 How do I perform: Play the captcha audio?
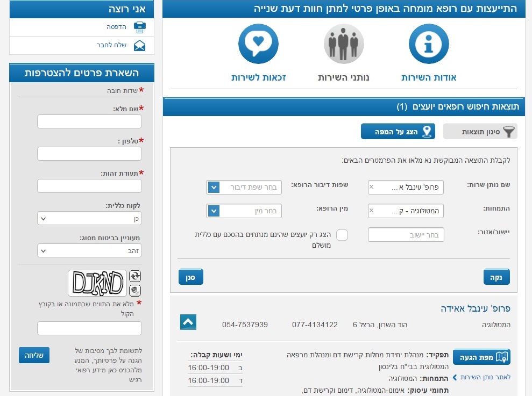tap(135, 290)
